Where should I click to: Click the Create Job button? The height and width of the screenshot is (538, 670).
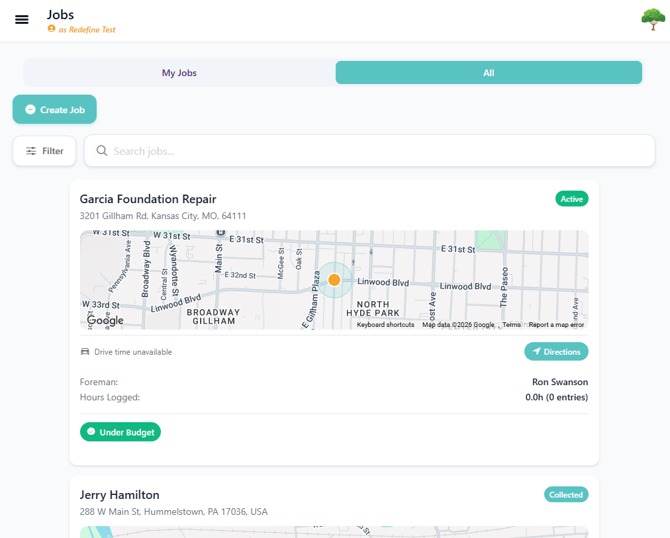55,109
